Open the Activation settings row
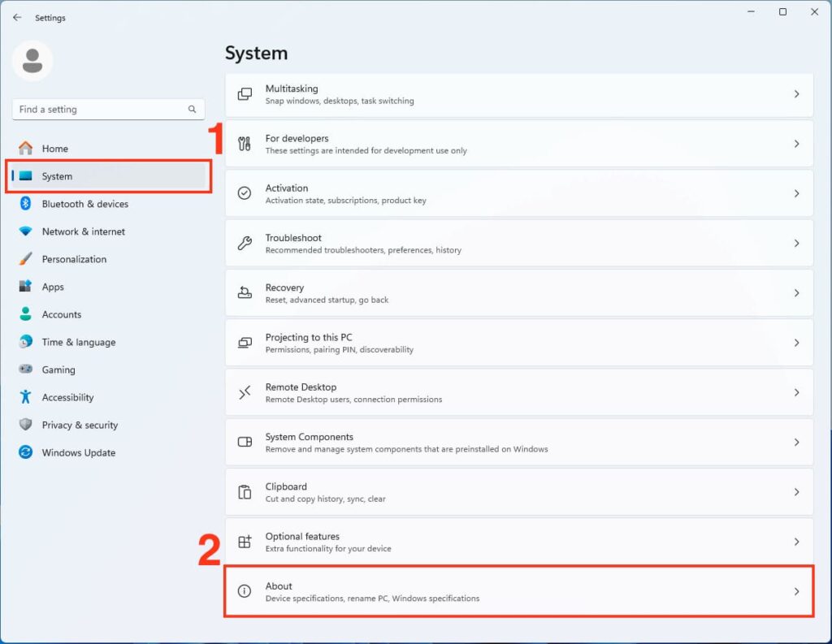Screen dimensions: 832x644 pyautogui.click(x=518, y=193)
